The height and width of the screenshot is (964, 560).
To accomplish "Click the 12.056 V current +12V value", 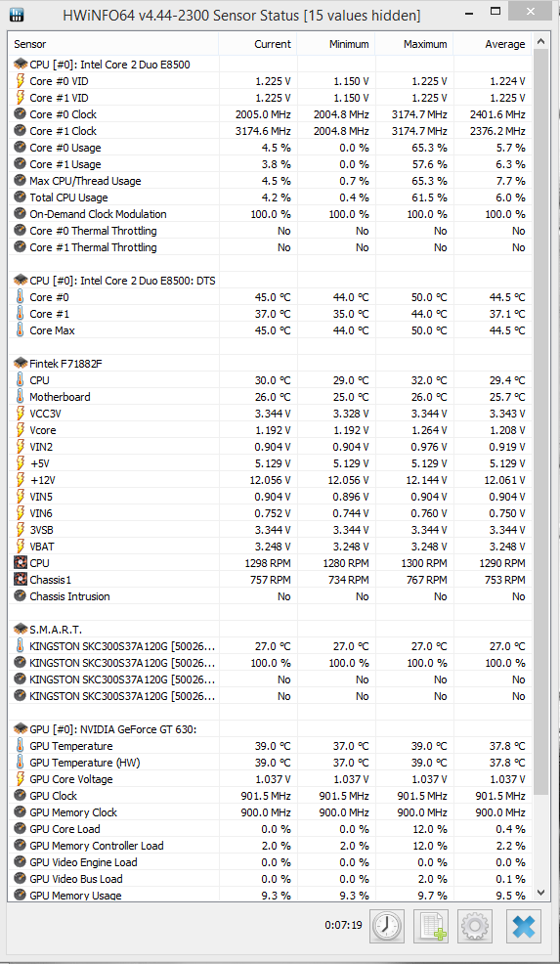I will [270, 479].
